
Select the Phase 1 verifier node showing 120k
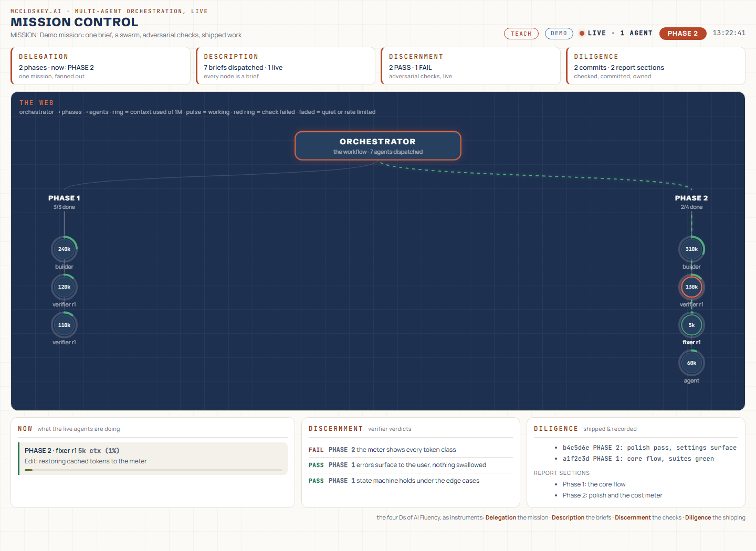coord(64,287)
